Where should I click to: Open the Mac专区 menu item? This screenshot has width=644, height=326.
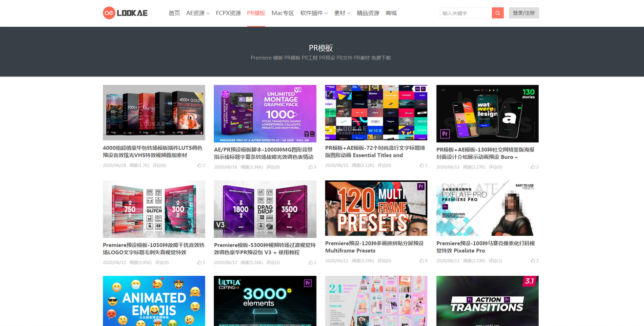pos(282,13)
